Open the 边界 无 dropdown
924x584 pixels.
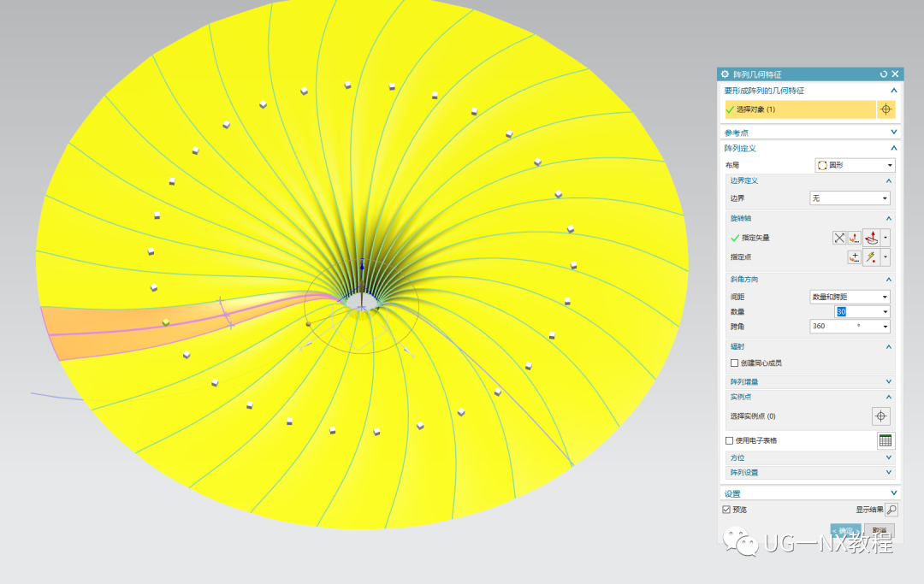coord(850,198)
